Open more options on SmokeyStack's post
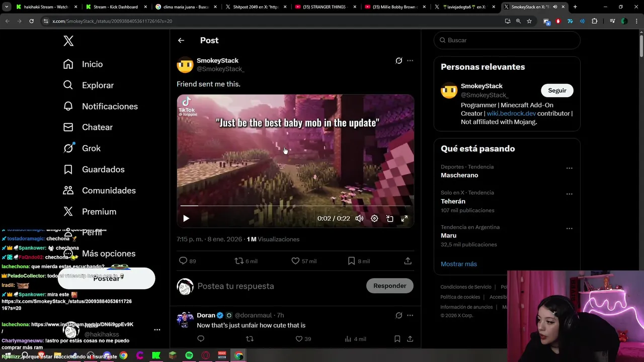 click(x=410, y=60)
